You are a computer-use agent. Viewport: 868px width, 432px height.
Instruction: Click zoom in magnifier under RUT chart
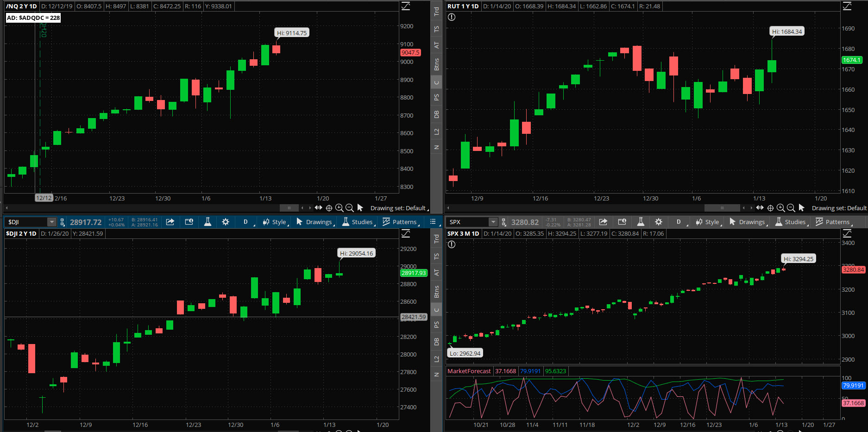(x=780, y=208)
